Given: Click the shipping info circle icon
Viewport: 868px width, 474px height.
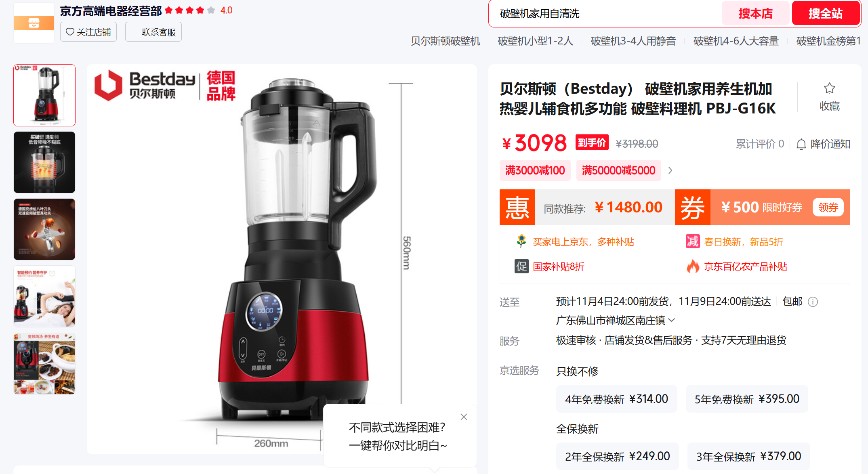Looking at the screenshot, I should click(x=813, y=302).
